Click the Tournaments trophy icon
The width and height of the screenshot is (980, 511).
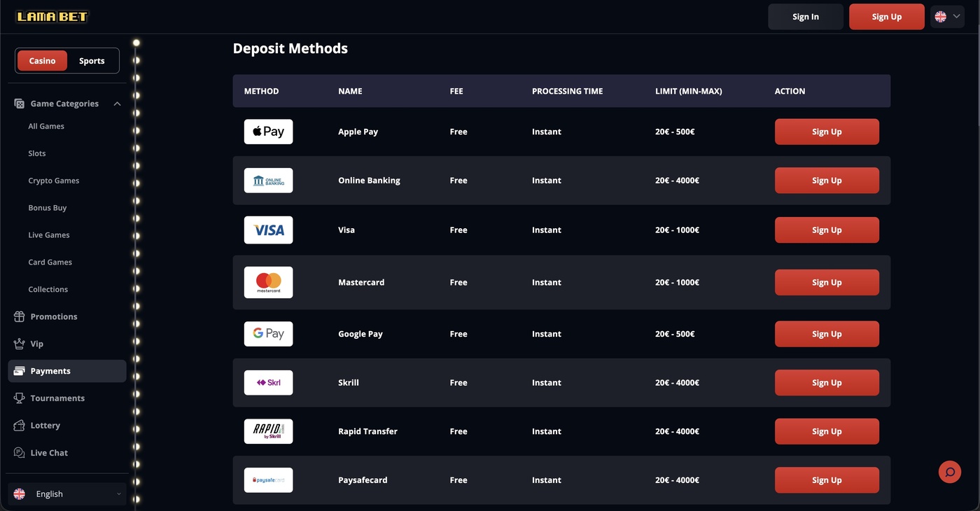click(20, 398)
